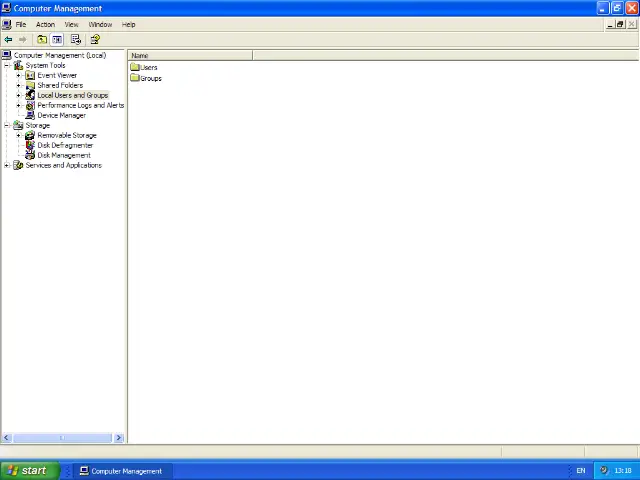Viewport: 640px width, 480px height.
Task: Click the Forward arrow toolbar icon
Action: (x=22, y=40)
